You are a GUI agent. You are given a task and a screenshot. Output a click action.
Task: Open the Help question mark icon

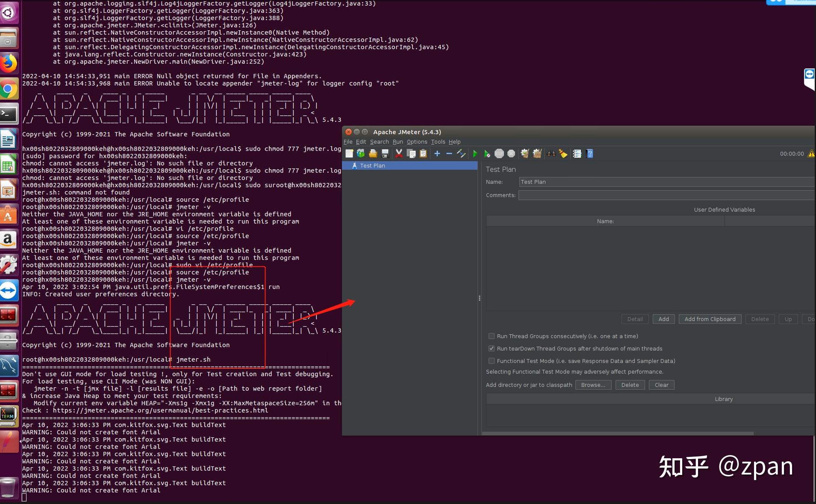[x=590, y=153]
